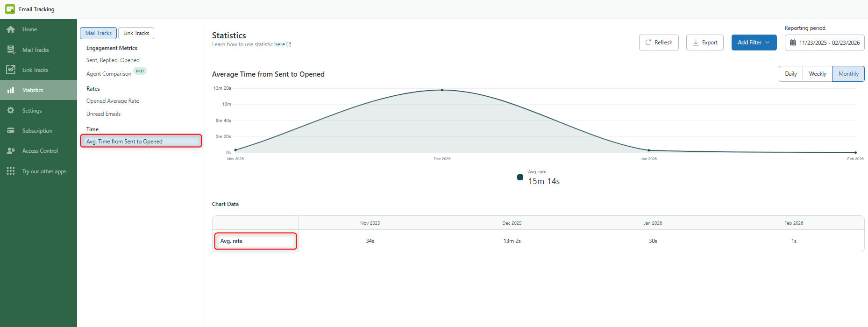Open the reporting period date picker
The height and width of the screenshot is (327, 868).
point(824,43)
